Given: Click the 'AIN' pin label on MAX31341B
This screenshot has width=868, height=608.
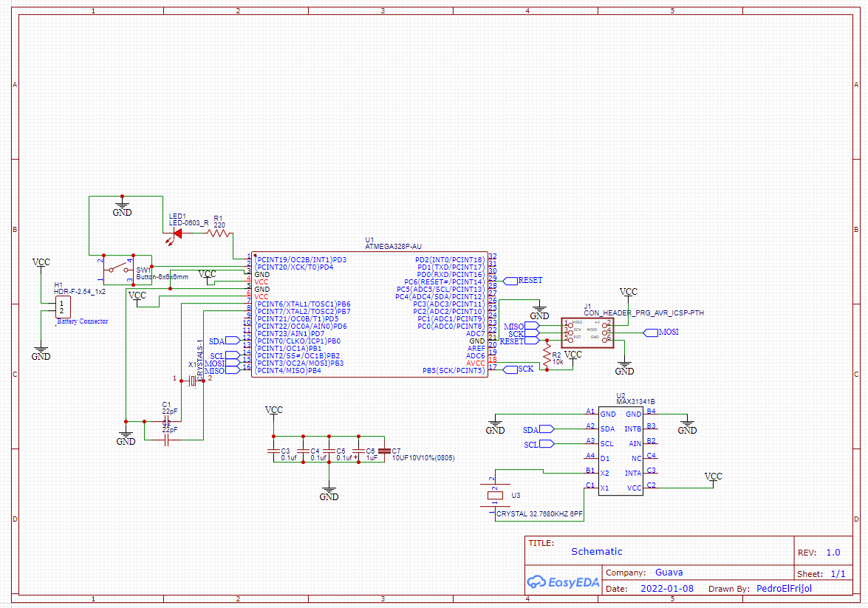Looking at the screenshot, I should pyautogui.click(x=635, y=444).
